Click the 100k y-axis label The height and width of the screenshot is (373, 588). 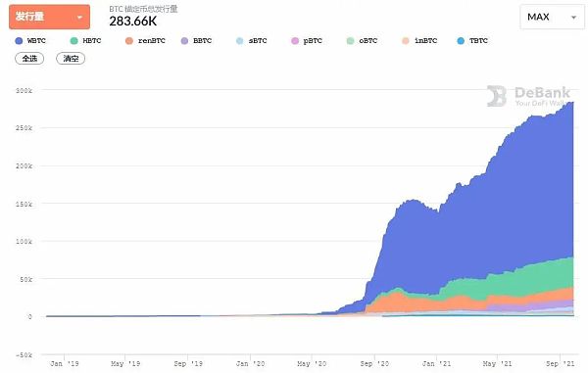point(24,242)
